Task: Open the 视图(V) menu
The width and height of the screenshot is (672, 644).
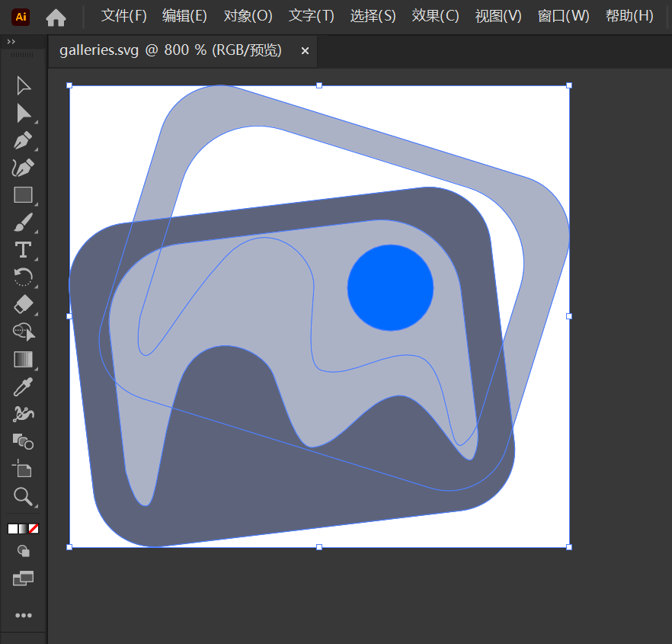Action: click(x=498, y=16)
